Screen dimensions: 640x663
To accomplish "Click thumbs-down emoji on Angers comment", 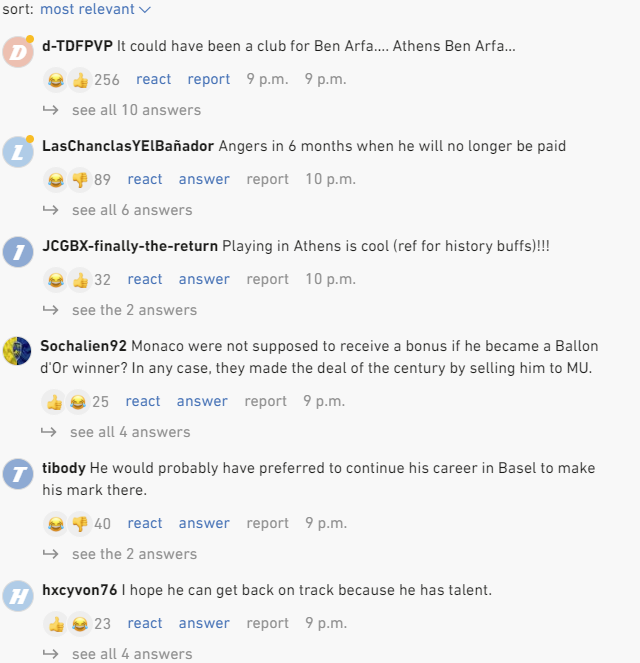I will pyautogui.click(x=80, y=179).
